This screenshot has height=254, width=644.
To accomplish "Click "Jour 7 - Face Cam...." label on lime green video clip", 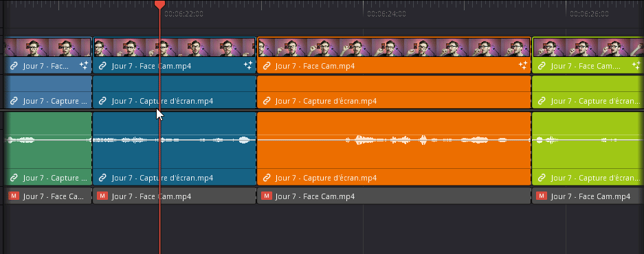I will (586, 66).
